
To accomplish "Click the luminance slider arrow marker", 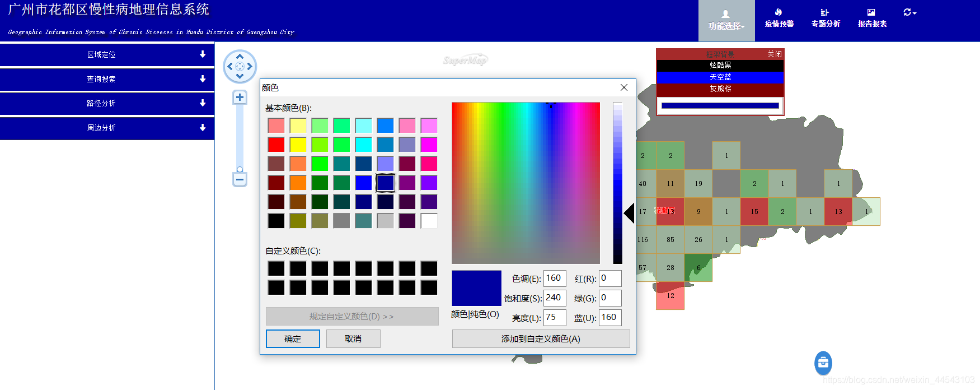I will [629, 213].
